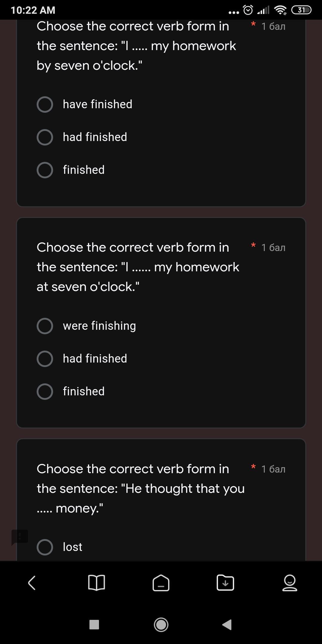Go back with the browser back arrow
Image resolution: width=322 pixels, height=644 pixels.
(32, 583)
